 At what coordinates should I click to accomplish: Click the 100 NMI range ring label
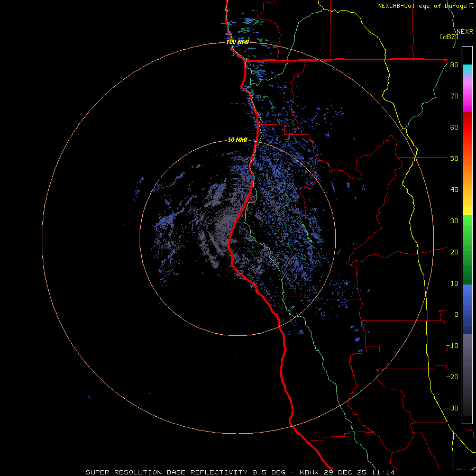pyautogui.click(x=237, y=42)
